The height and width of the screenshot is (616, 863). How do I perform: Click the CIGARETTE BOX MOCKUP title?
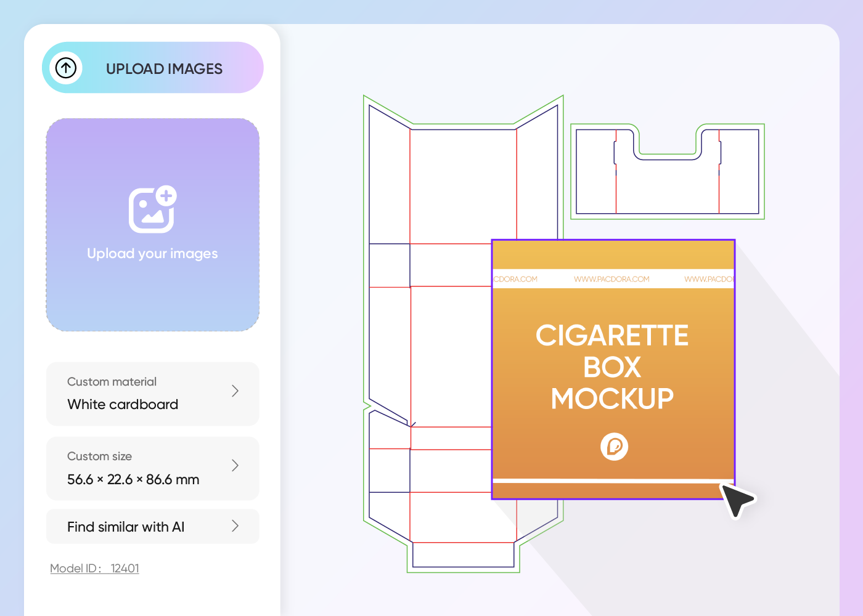click(613, 367)
